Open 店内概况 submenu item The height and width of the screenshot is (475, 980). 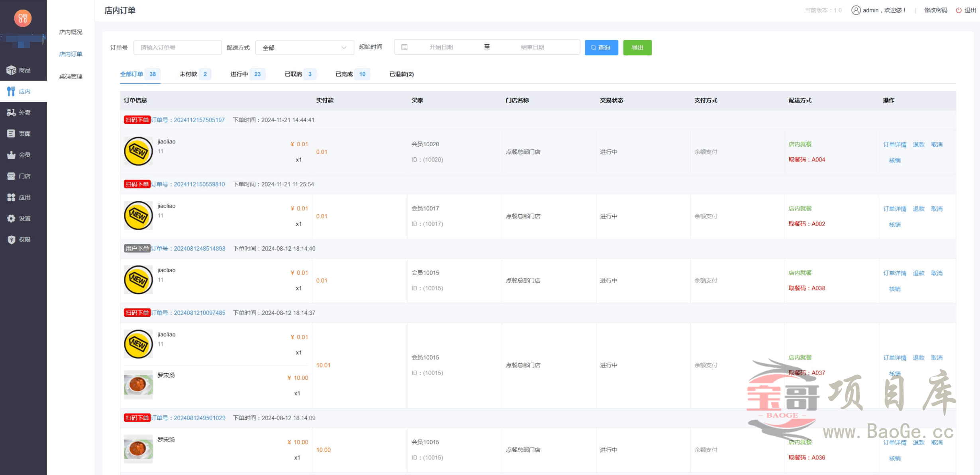coord(71,32)
